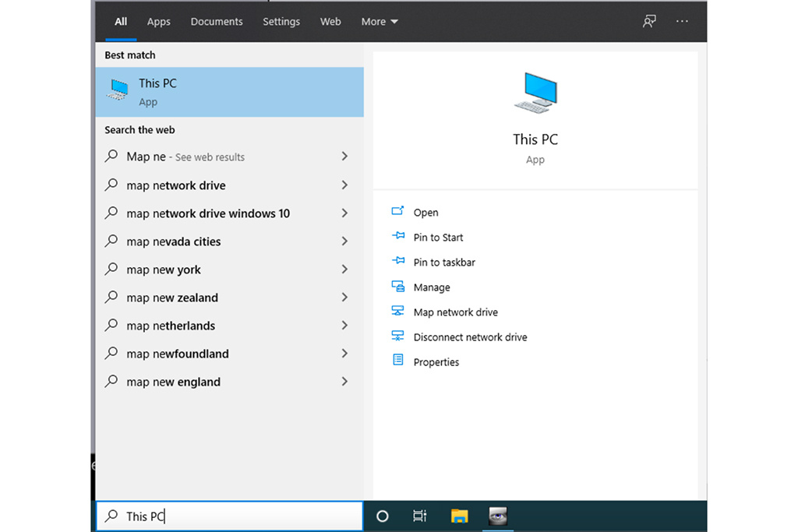Click the Properties icon in the actions list
This screenshot has width=798, height=532.
[398, 361]
